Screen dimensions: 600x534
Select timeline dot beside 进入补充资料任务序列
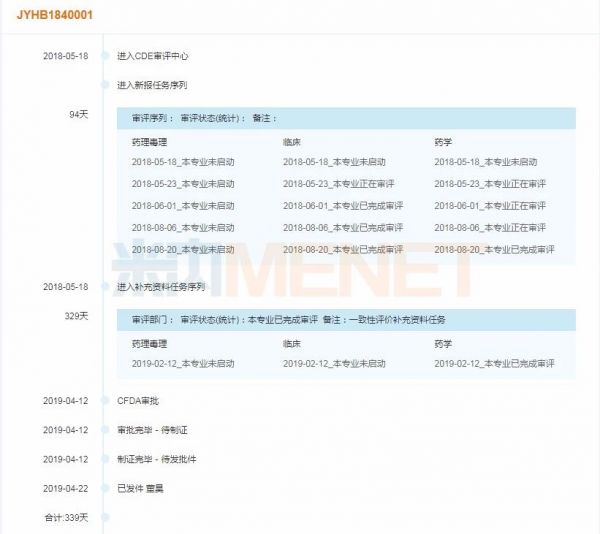point(104,287)
